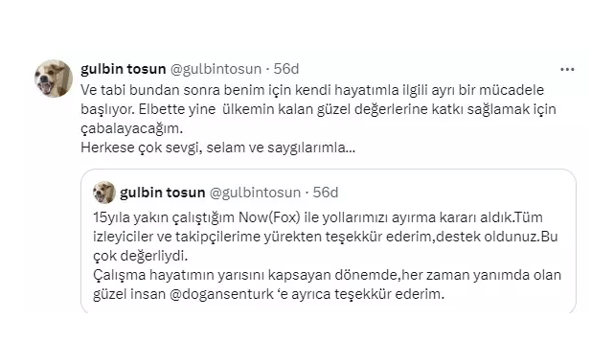614x364 pixels.
Task: Click 'çok değerliydi.' text in quoted tweet
Action: (x=141, y=256)
